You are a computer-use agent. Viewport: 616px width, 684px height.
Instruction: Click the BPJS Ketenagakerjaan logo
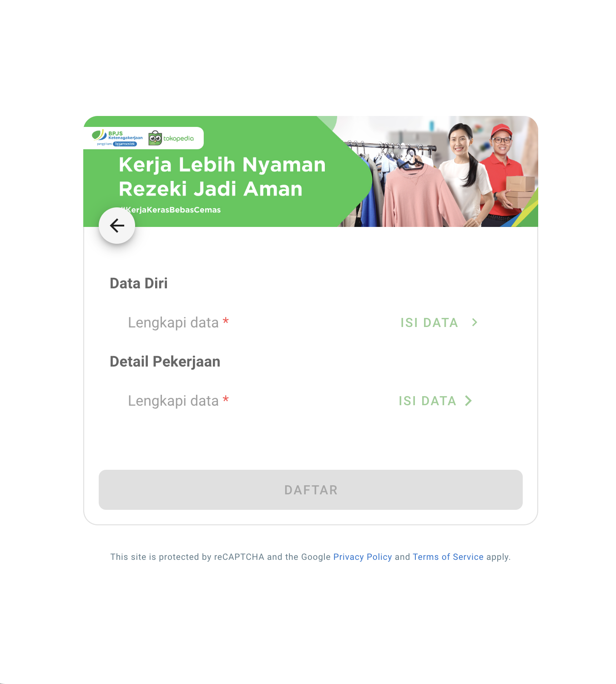point(117,138)
